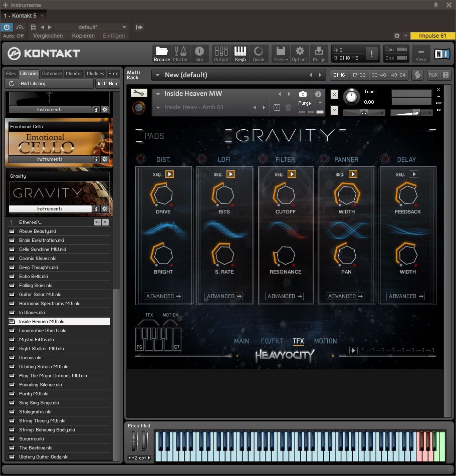This screenshot has height=476, width=456.
Task: Open Emotional Cello library settings gear
Action: 104,159
